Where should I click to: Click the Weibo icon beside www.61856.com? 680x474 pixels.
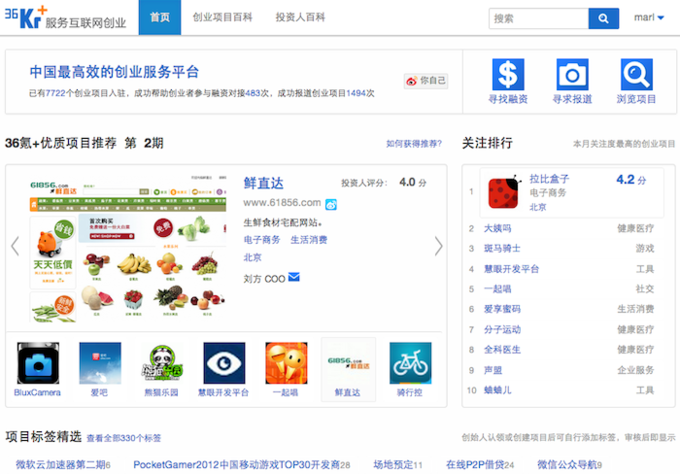[x=331, y=204]
